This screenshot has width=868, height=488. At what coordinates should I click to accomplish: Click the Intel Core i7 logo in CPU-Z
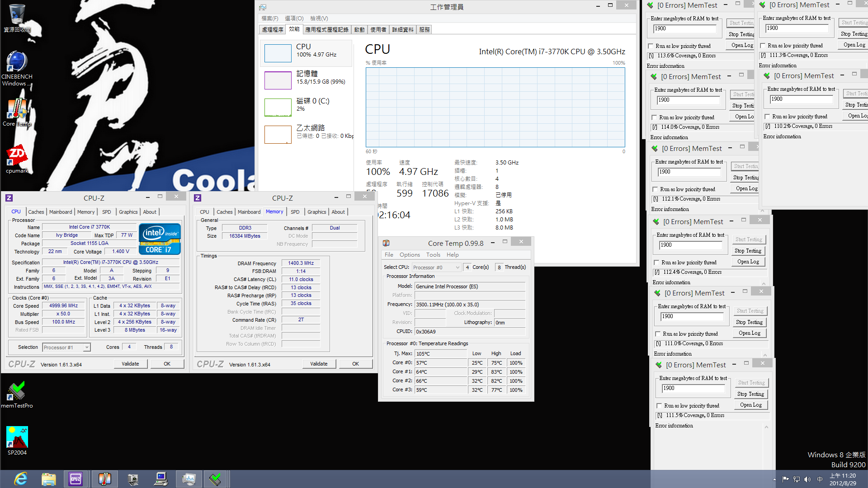tap(160, 239)
